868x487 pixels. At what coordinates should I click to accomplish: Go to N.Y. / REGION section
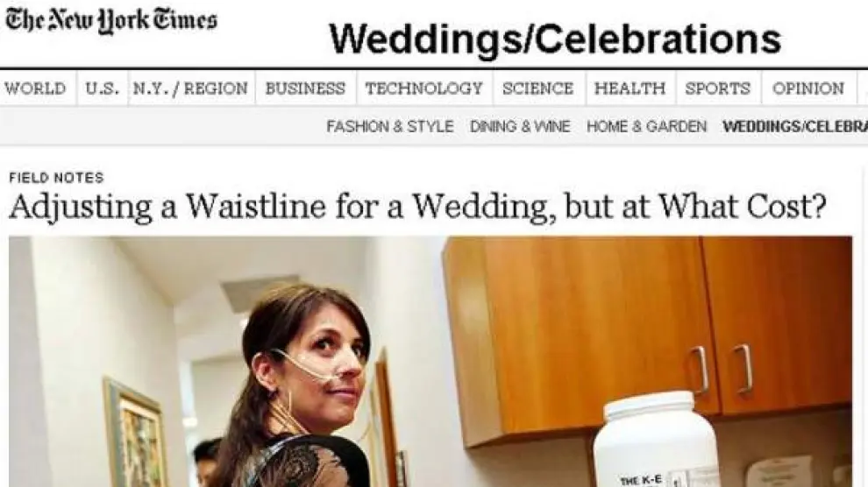pyautogui.click(x=190, y=88)
